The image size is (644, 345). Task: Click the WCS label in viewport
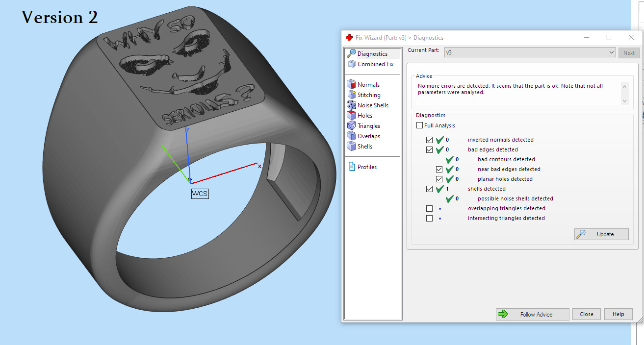200,194
